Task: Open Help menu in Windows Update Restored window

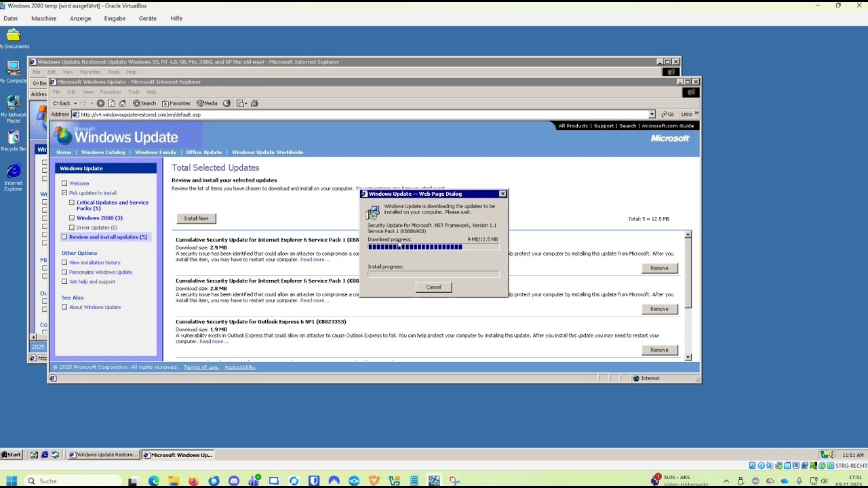Action: pos(131,72)
